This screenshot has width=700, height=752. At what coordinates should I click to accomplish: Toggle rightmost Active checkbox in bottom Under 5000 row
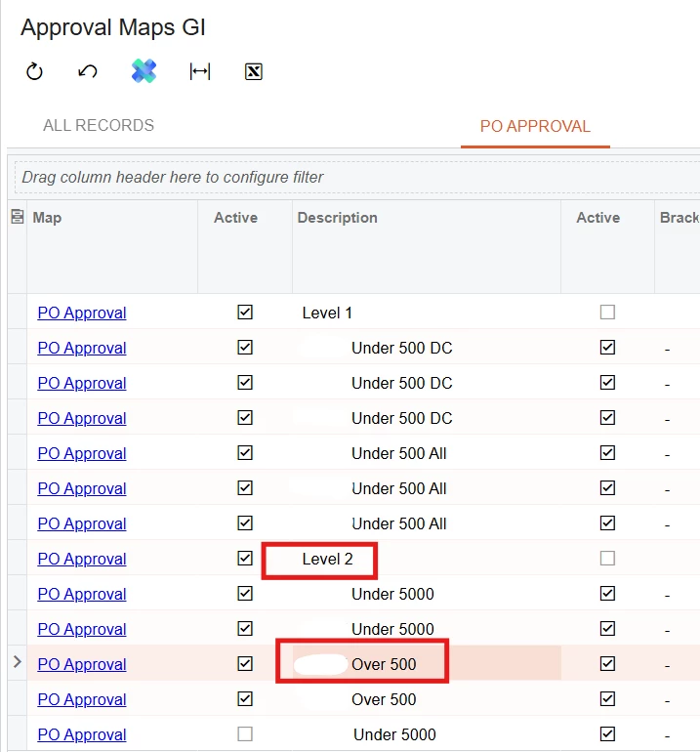click(x=607, y=733)
